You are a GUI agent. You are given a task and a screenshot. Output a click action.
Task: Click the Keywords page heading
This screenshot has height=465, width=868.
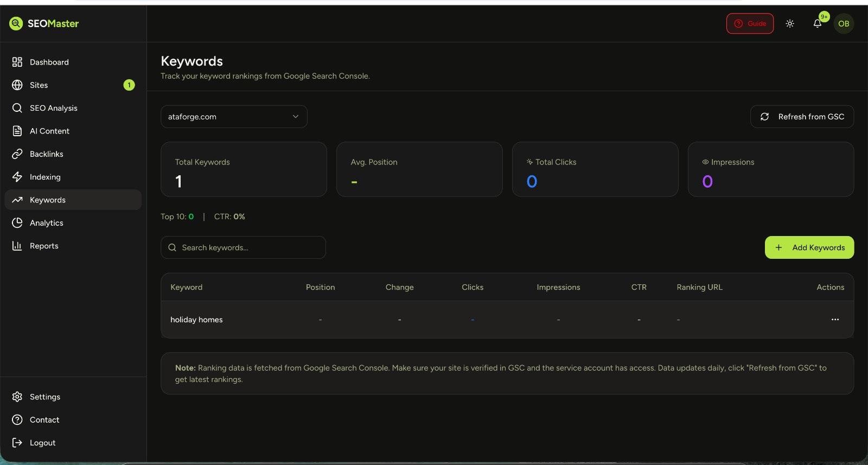tap(192, 61)
